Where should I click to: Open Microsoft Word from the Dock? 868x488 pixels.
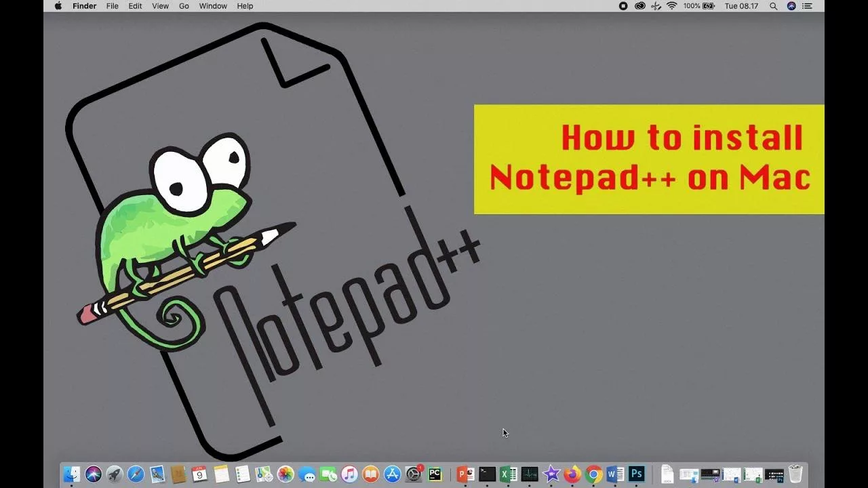click(614, 474)
